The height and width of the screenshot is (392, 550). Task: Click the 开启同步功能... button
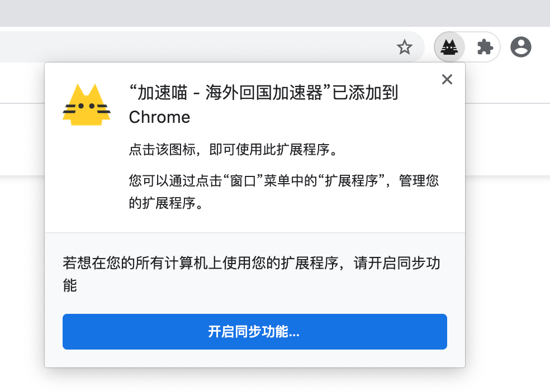coord(254,332)
